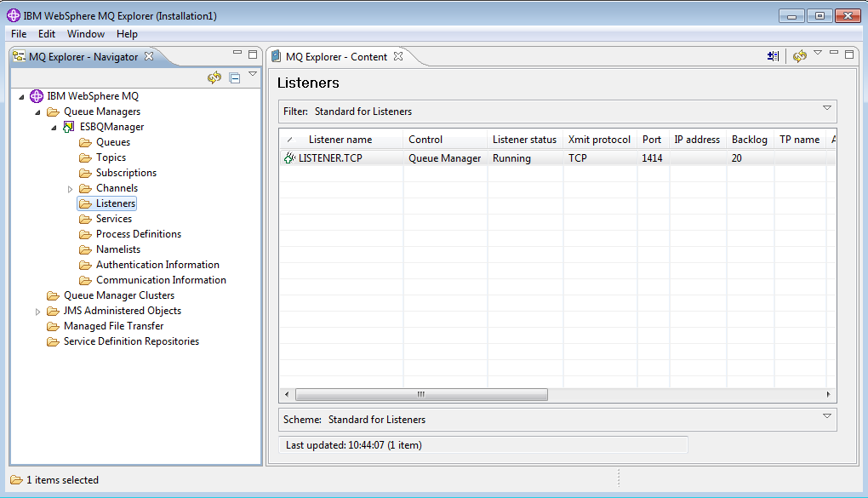Click the compare/show icon in Content toolbar
868x498 pixels.
click(x=774, y=56)
